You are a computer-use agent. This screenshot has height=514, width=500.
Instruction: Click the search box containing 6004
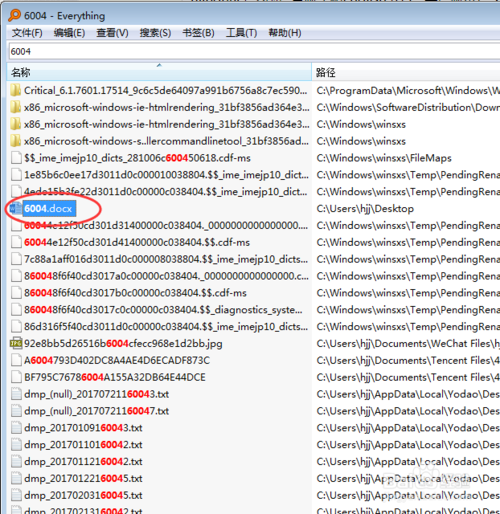[x=254, y=51]
